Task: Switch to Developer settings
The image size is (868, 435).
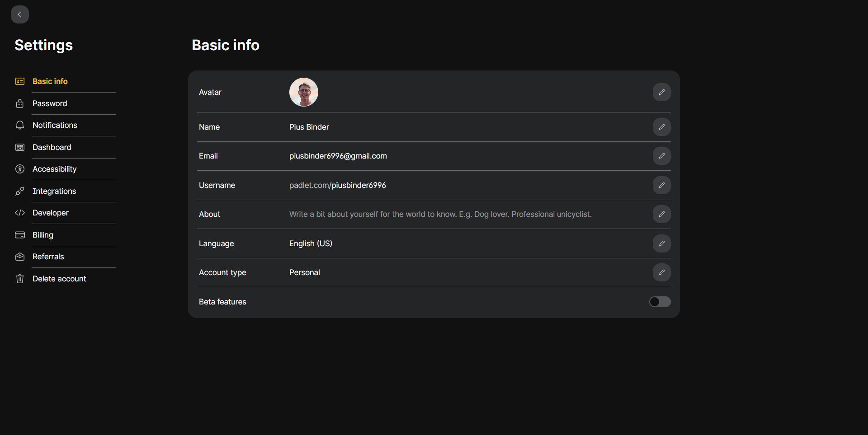Action: pos(50,213)
